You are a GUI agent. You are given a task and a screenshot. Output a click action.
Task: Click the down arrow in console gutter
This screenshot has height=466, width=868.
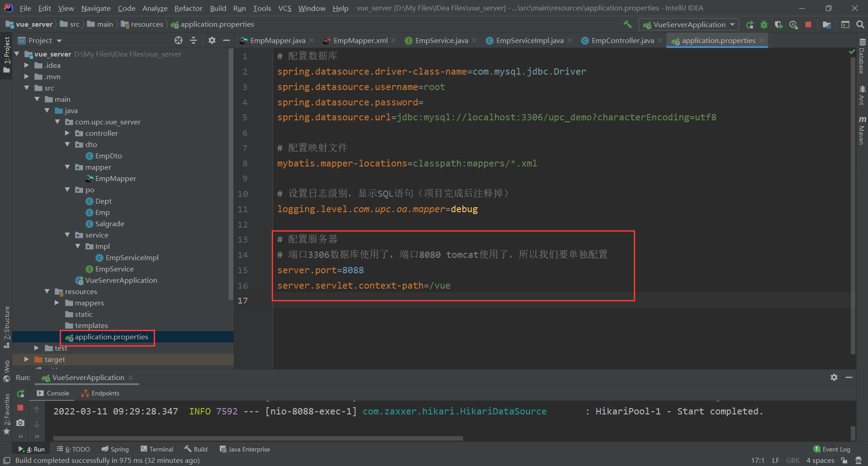(x=37, y=424)
